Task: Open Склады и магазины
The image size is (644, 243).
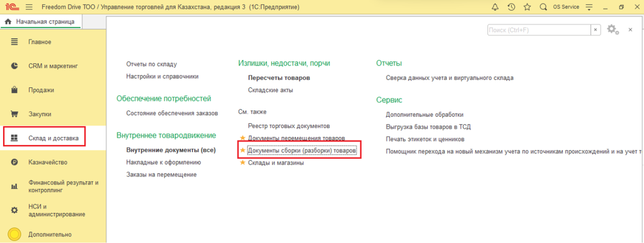Action: [276, 163]
